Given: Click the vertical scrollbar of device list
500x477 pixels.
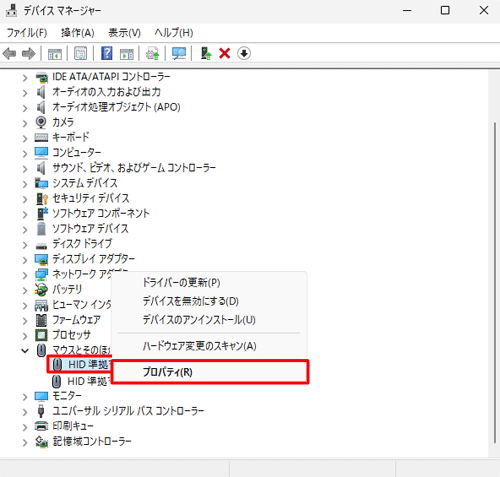Looking at the screenshot, I should pos(495,283).
